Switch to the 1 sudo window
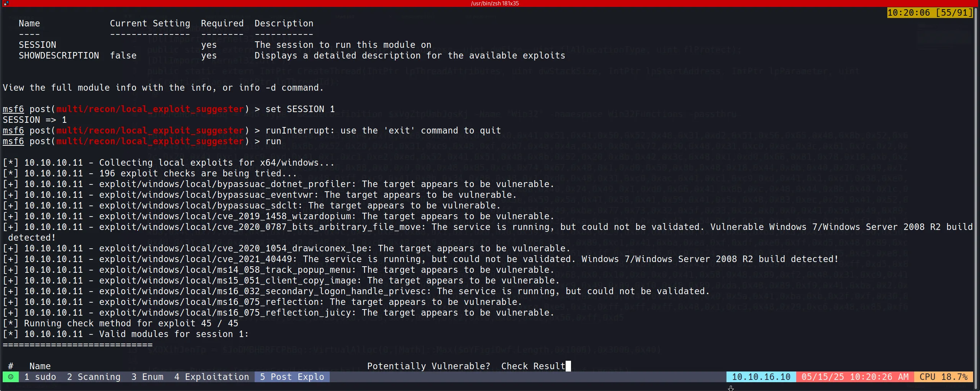Screen dimensions: 980x391 [x=40, y=377]
